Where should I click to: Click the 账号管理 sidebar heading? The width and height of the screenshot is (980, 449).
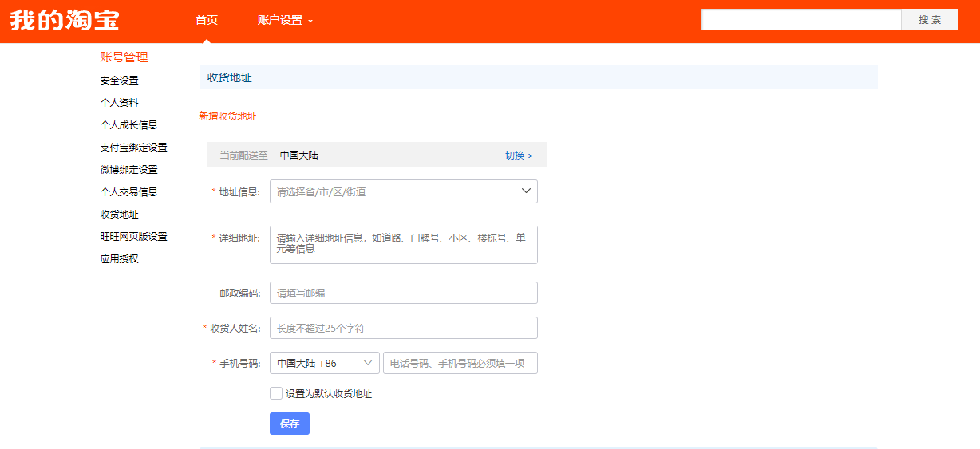(124, 57)
